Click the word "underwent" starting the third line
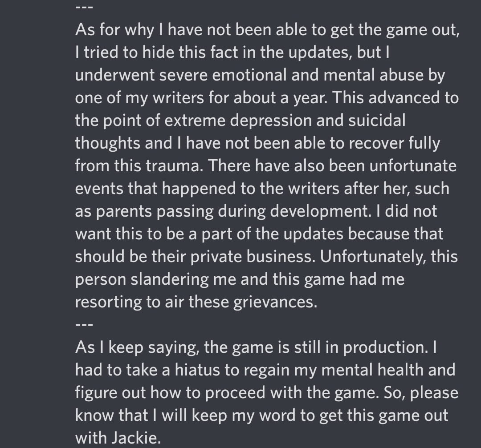Screen dimensions: 481x448 [115, 75]
